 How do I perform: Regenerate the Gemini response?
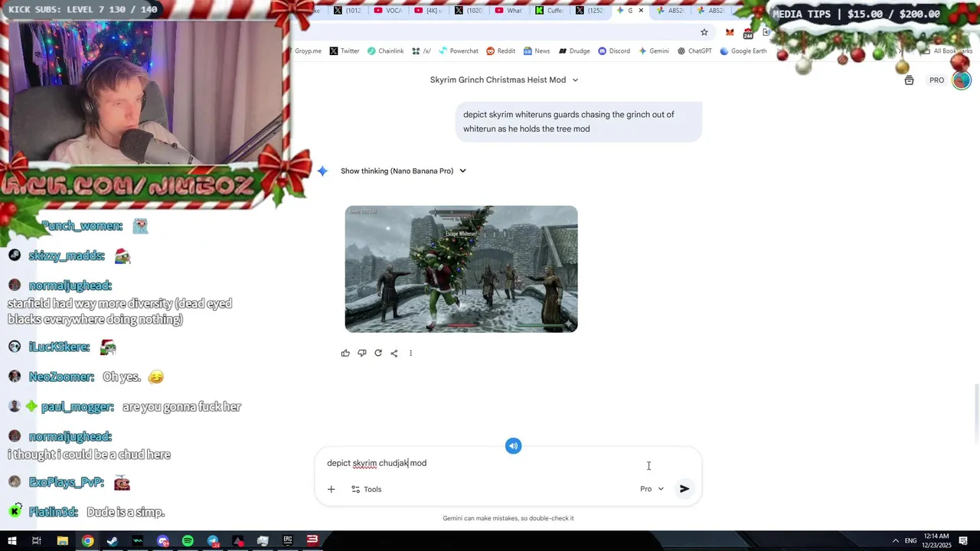tap(378, 353)
